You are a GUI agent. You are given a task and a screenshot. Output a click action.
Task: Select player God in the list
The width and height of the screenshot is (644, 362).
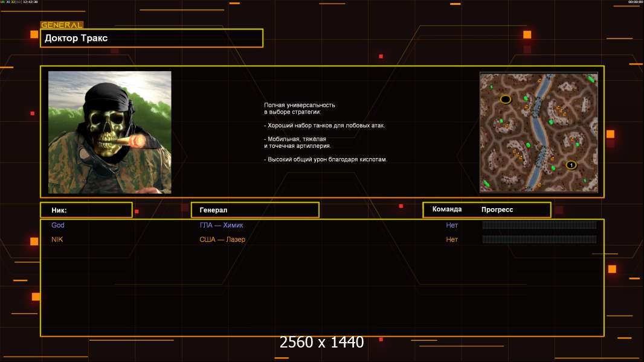pyautogui.click(x=58, y=225)
